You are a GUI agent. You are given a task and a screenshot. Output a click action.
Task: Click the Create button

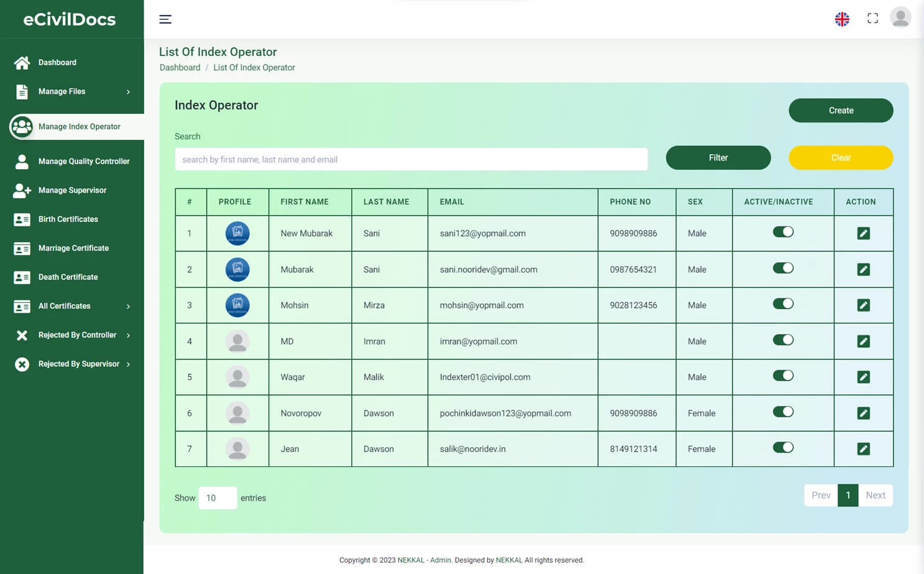(840, 110)
